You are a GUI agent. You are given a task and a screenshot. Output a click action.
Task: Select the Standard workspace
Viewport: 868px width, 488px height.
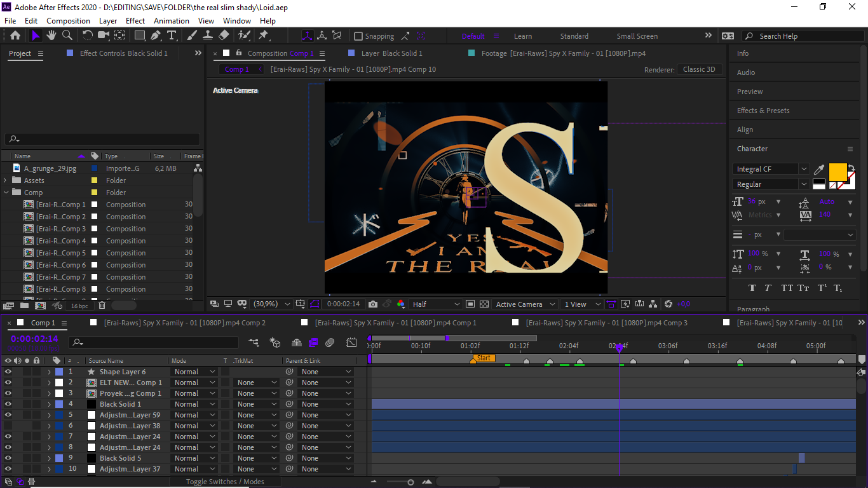pos(574,36)
